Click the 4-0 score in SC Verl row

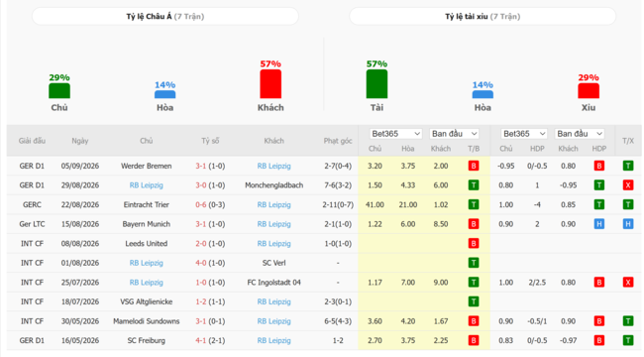point(201,263)
